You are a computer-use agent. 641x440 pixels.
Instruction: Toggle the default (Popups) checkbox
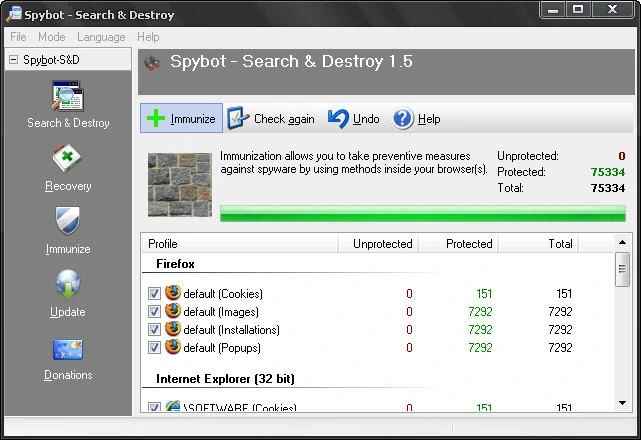tap(154, 348)
